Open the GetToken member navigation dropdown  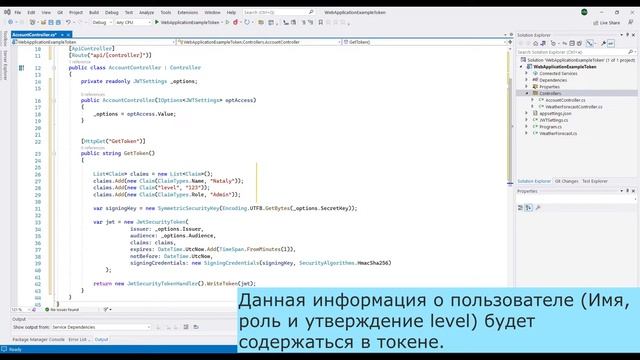click(x=424, y=42)
